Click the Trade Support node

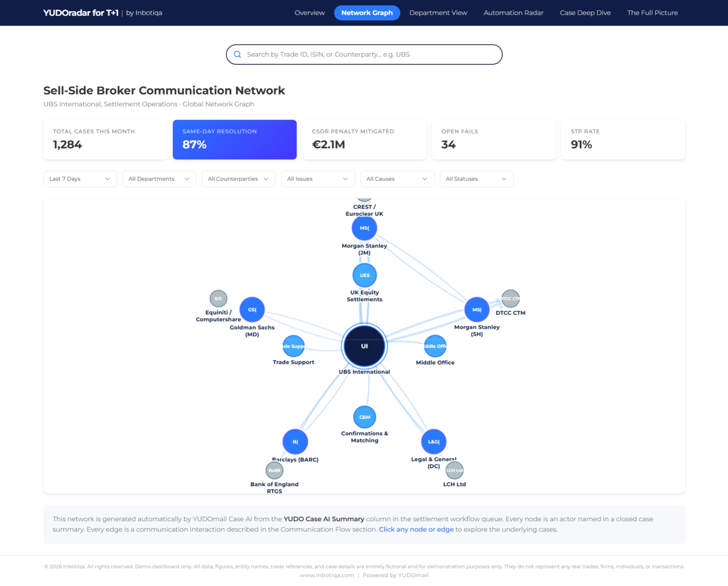point(293,346)
